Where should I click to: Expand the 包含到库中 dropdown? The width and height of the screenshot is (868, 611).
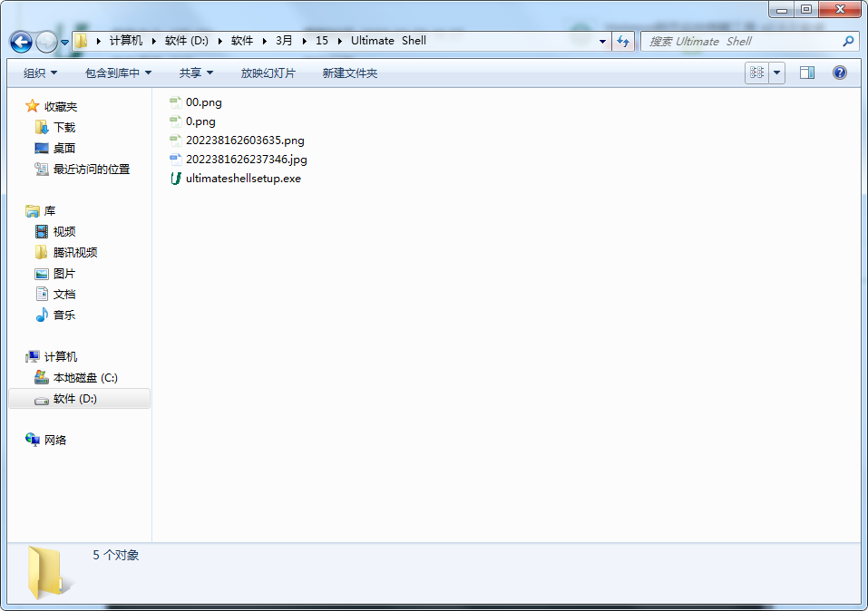118,73
